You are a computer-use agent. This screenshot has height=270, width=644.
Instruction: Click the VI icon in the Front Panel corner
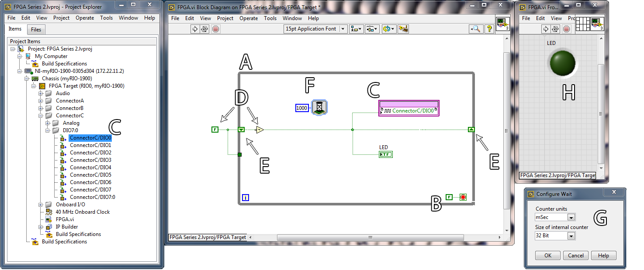pyautogui.click(x=597, y=24)
